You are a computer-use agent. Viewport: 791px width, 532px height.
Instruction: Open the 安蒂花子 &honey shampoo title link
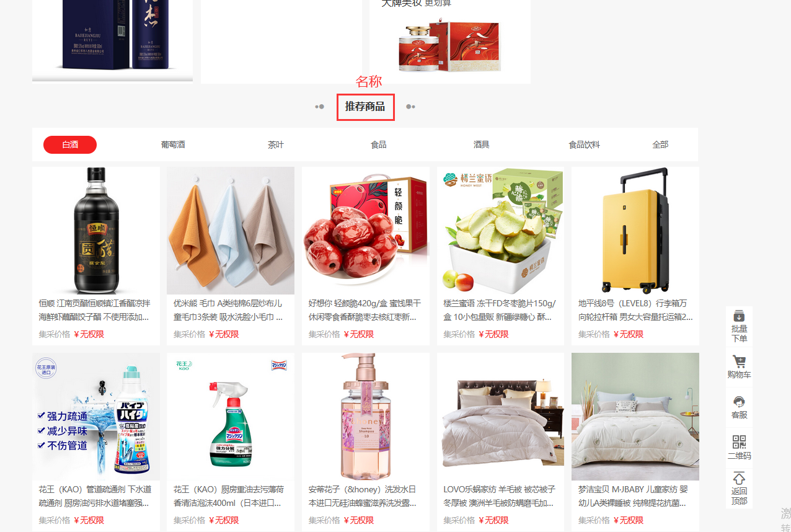[x=366, y=496]
